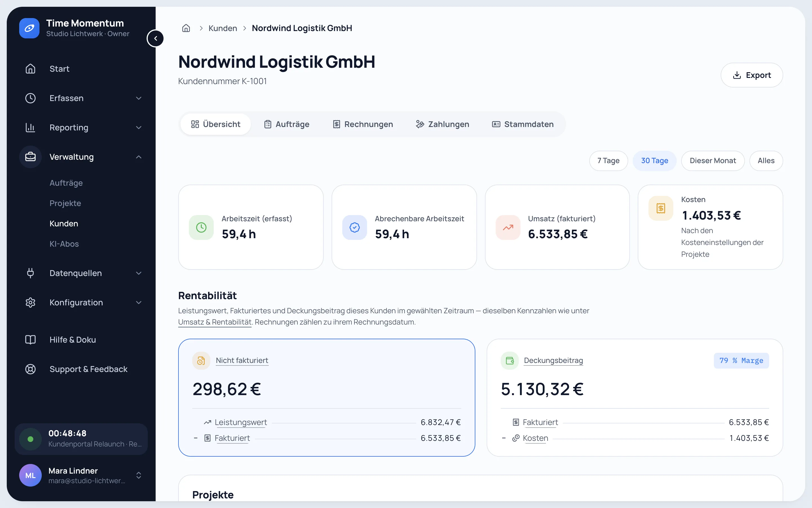
Task: Click the Deckungsbeitrag wallet icon
Action: coord(510,360)
